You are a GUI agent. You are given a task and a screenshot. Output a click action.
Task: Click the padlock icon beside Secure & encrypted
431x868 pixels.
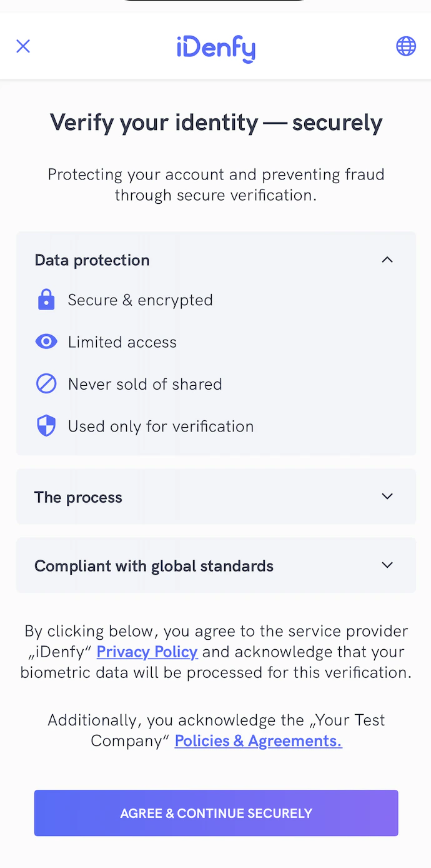point(46,300)
